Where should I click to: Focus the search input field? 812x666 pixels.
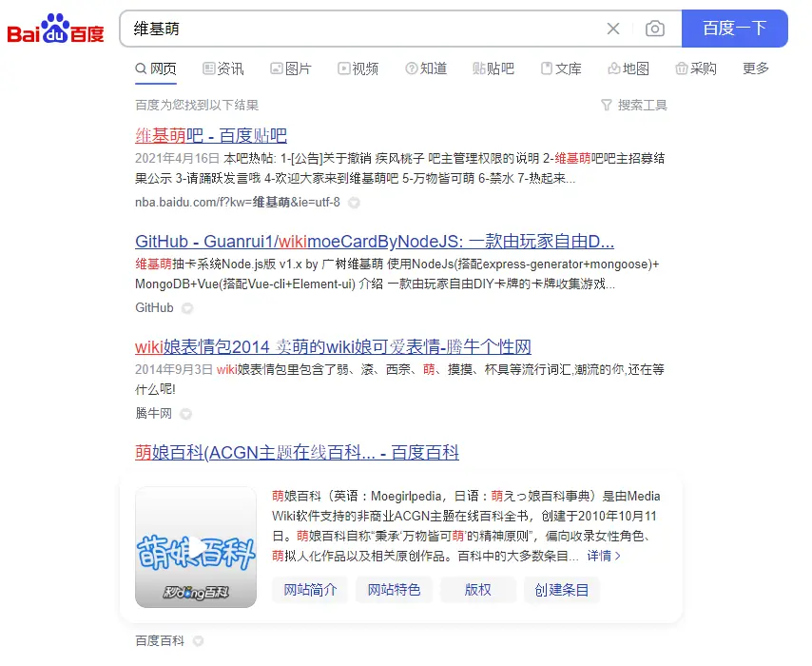click(361, 29)
